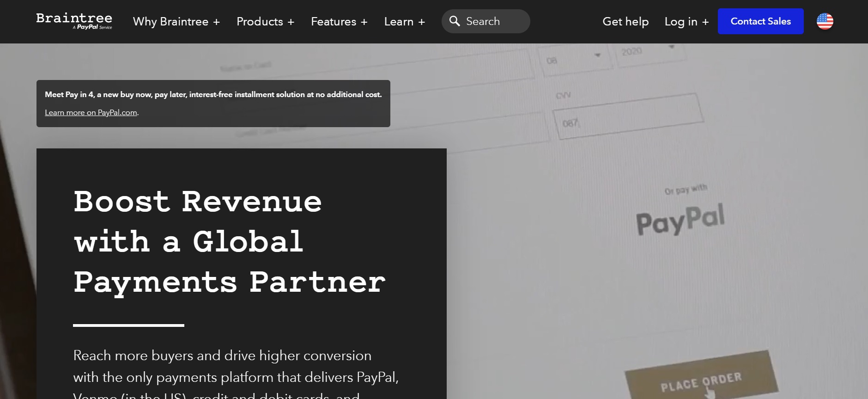Open the Learn menu item
The height and width of the screenshot is (399, 868).
coord(399,22)
